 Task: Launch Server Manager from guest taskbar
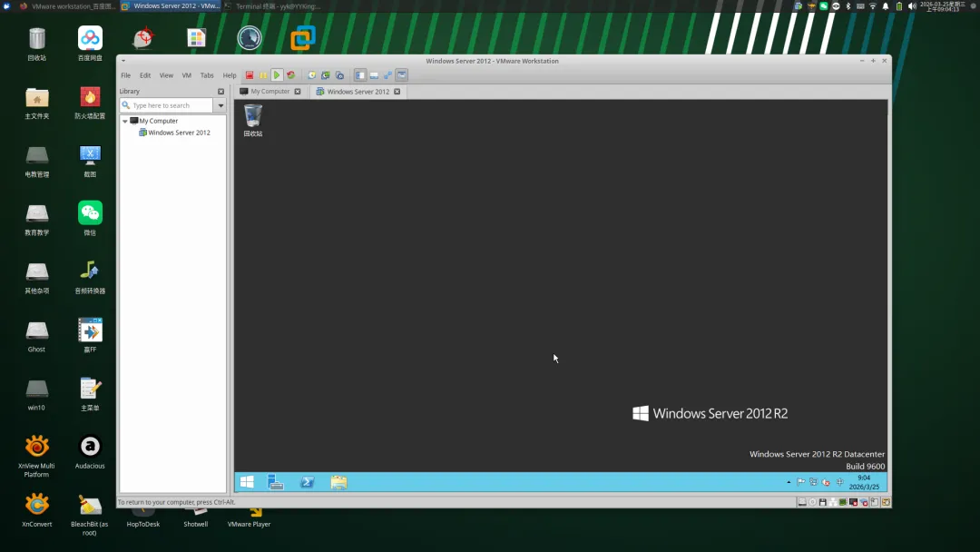[x=276, y=482]
